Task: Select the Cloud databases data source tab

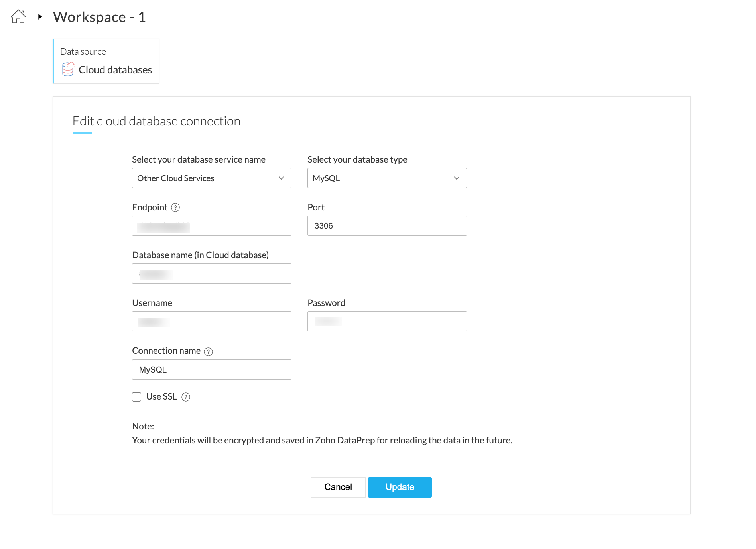Action: (106, 61)
